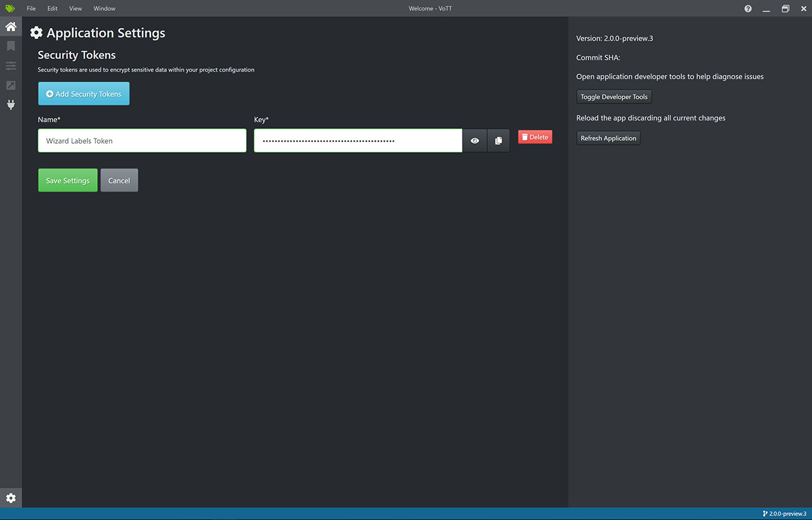Show the hidden security key value
812x520 pixels.
(475, 141)
